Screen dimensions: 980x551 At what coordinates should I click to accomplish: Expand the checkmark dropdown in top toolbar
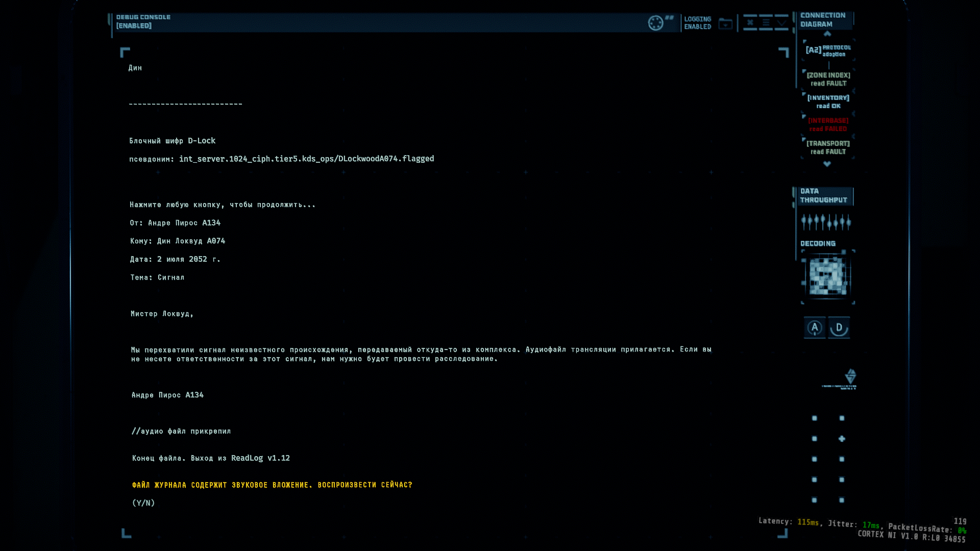pos(781,23)
